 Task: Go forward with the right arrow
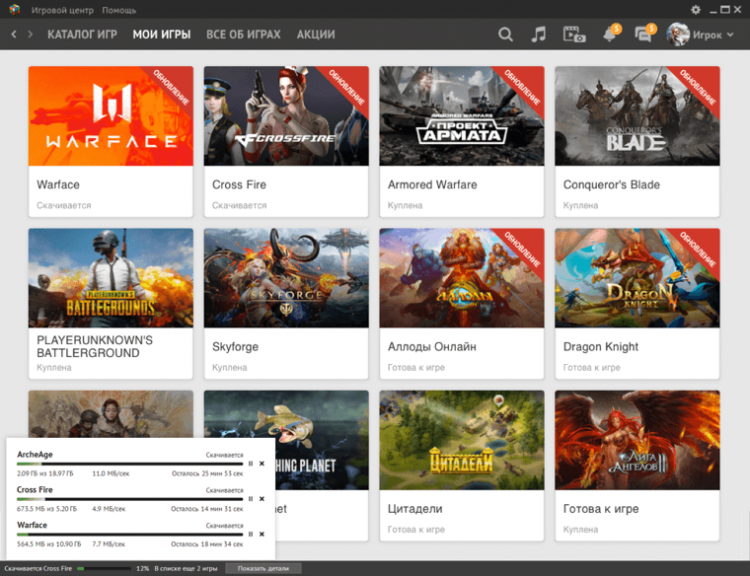coord(29,34)
